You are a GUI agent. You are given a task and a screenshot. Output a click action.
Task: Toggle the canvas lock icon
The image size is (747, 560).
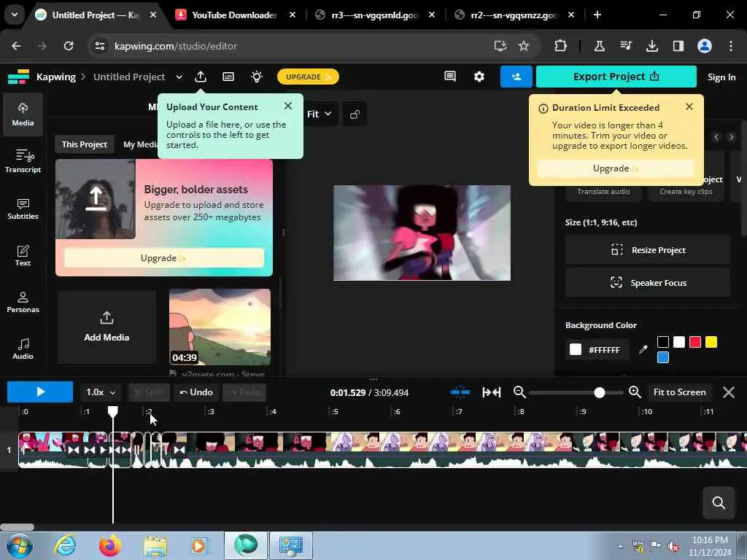(355, 114)
